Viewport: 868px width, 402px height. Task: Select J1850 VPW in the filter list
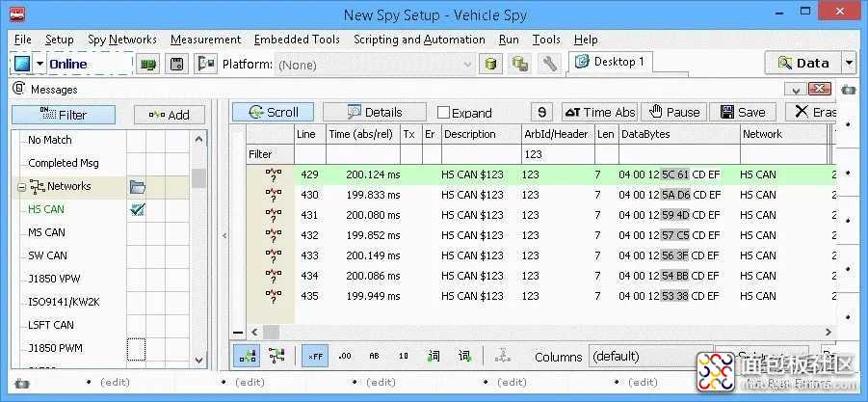[x=54, y=279]
